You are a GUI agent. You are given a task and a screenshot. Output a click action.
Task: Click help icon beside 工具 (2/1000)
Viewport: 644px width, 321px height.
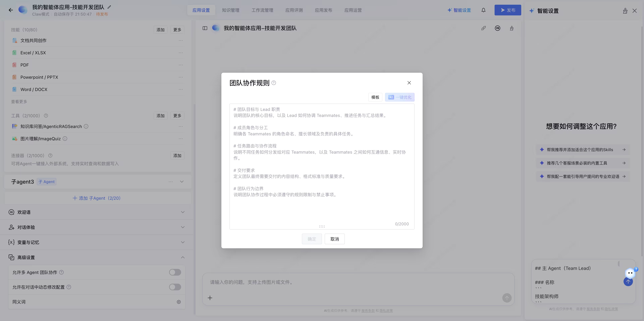tap(46, 116)
